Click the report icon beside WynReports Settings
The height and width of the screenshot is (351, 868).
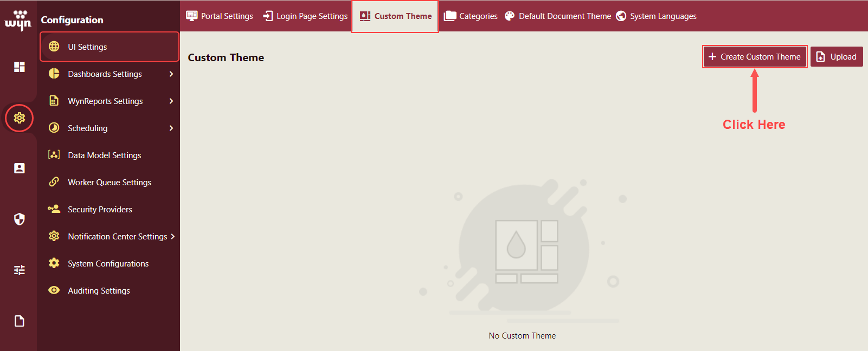54,101
